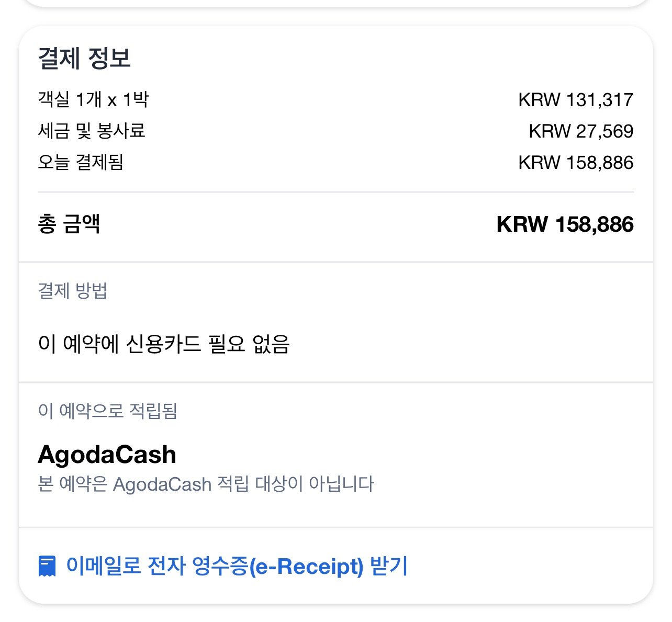Image resolution: width=672 pixels, height=622 pixels.
Task: Tap the 이 예약으로 적립됨 label
Action: click(108, 411)
